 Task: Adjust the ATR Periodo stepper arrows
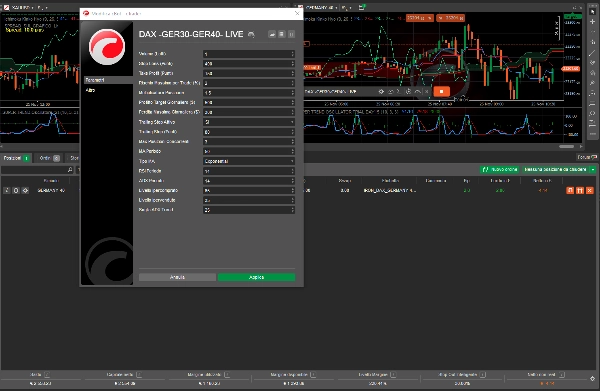click(x=292, y=181)
